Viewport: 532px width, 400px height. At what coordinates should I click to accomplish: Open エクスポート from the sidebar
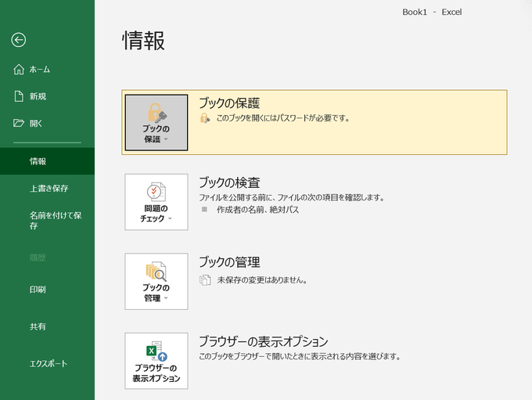[47, 364]
